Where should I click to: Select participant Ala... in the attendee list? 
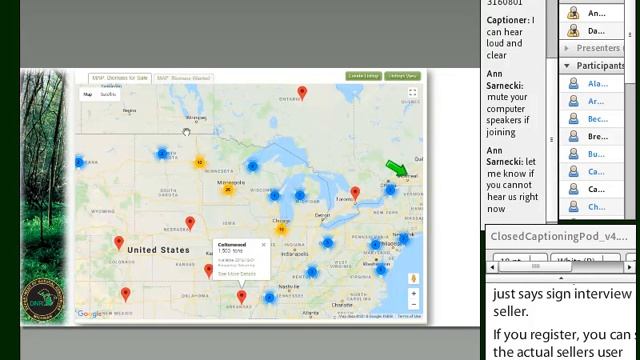point(591,84)
